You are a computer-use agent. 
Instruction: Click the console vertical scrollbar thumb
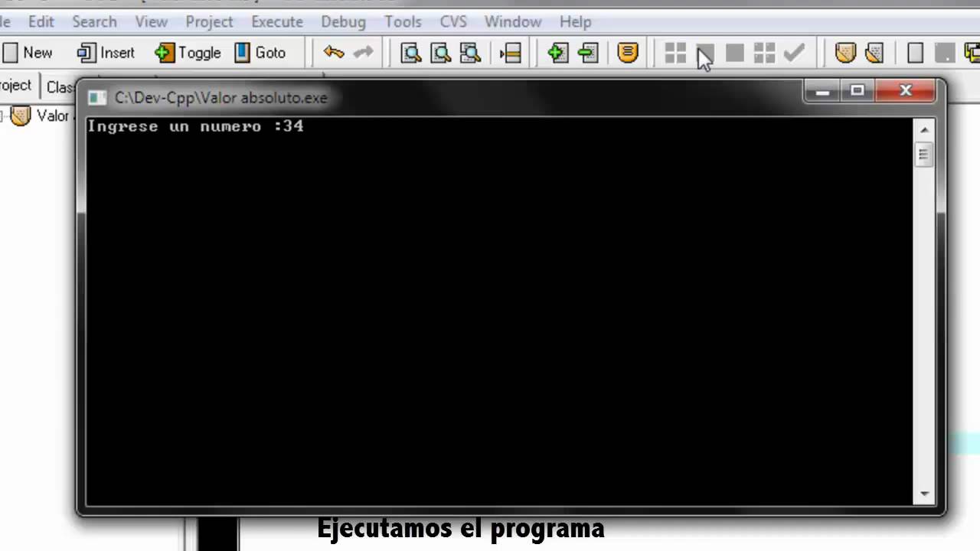pyautogui.click(x=924, y=155)
